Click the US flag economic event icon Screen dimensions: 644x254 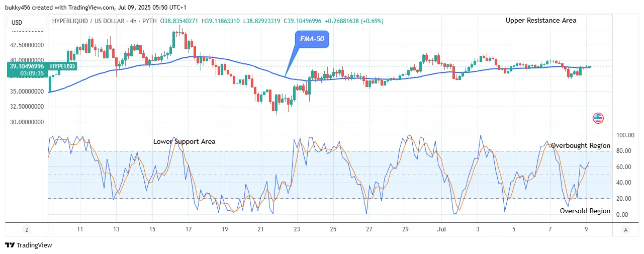click(x=598, y=119)
